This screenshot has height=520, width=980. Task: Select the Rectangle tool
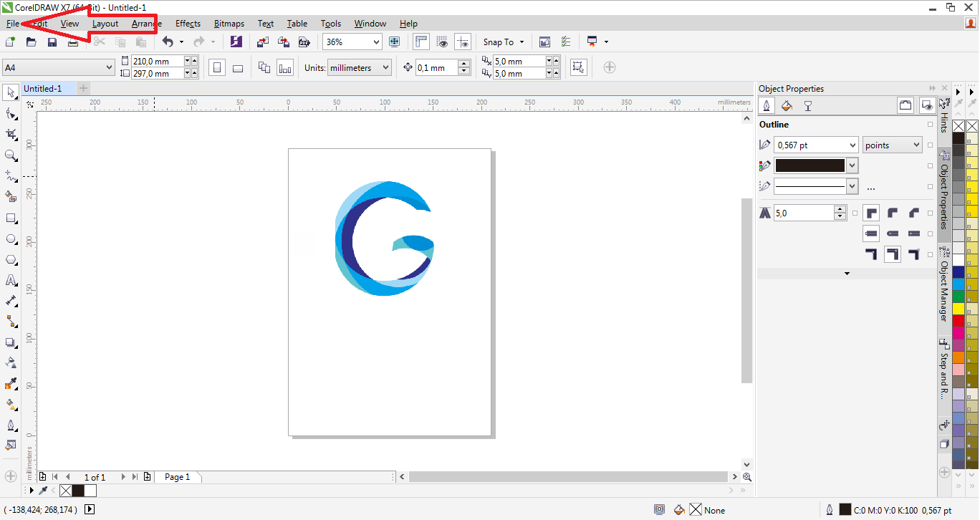pos(10,218)
